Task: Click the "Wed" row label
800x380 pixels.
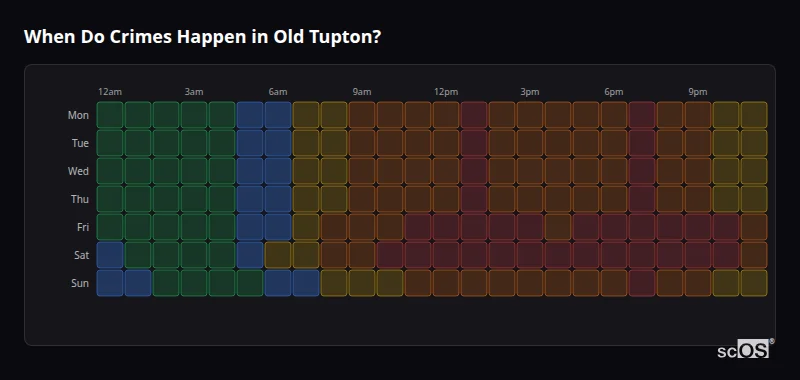Action: [78, 171]
